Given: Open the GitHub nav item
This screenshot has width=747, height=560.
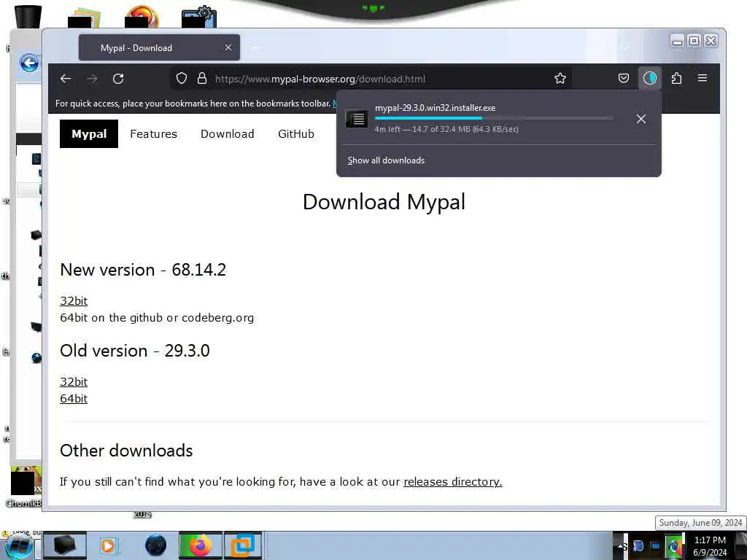Looking at the screenshot, I should [x=296, y=134].
